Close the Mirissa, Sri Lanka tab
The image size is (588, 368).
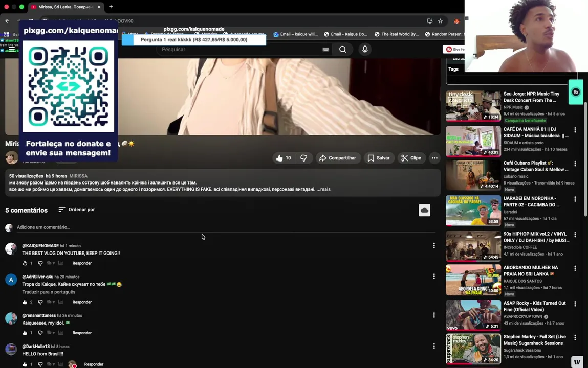pos(99,7)
